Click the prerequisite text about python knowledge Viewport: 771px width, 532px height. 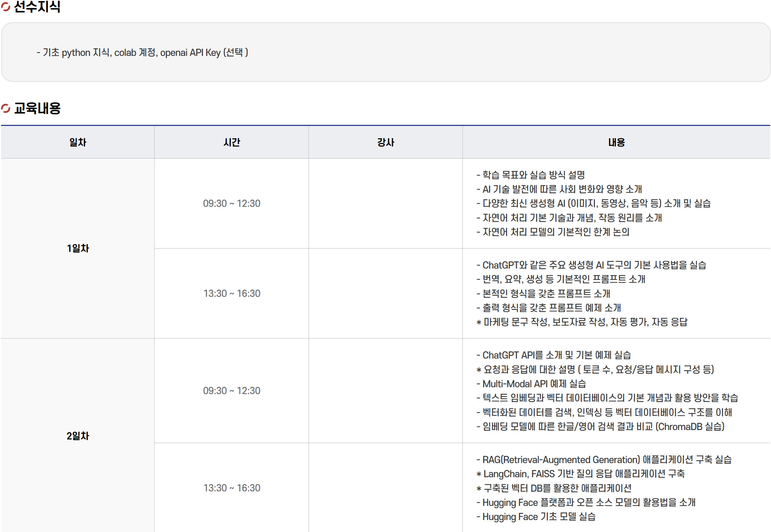[142, 53]
